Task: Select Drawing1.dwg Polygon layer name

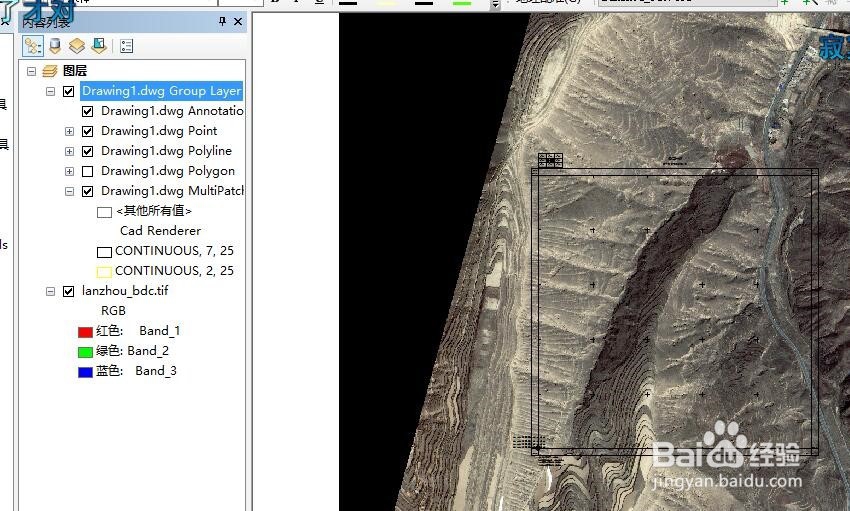Action: pos(168,171)
